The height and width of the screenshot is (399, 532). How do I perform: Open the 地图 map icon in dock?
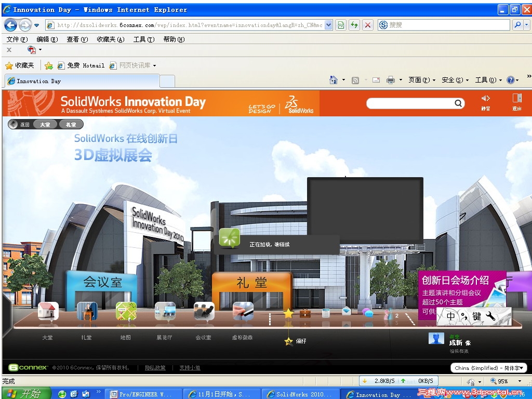(126, 311)
